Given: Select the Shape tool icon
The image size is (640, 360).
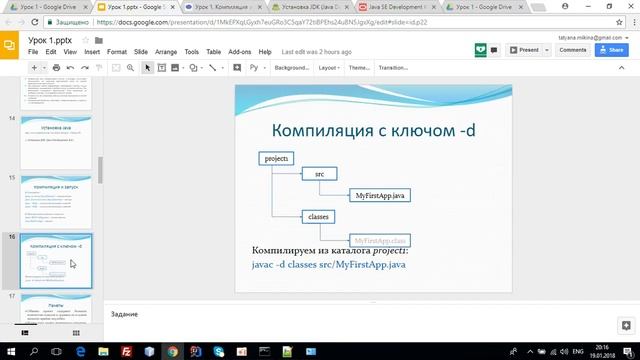Looking at the screenshot, I should tap(193, 68).
